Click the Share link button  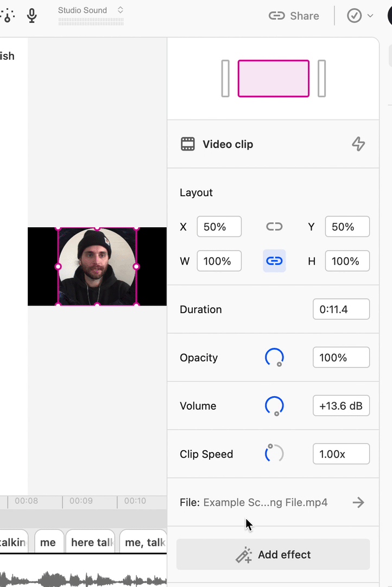(294, 16)
